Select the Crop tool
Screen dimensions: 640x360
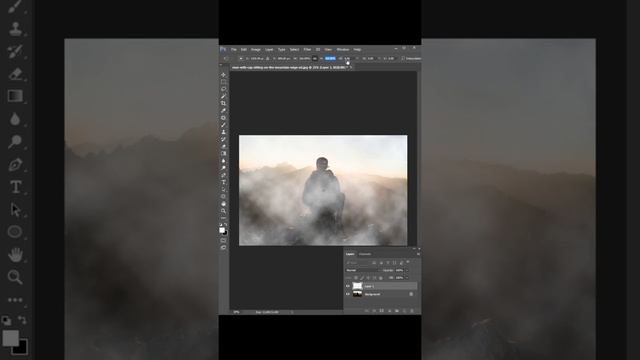click(x=223, y=104)
